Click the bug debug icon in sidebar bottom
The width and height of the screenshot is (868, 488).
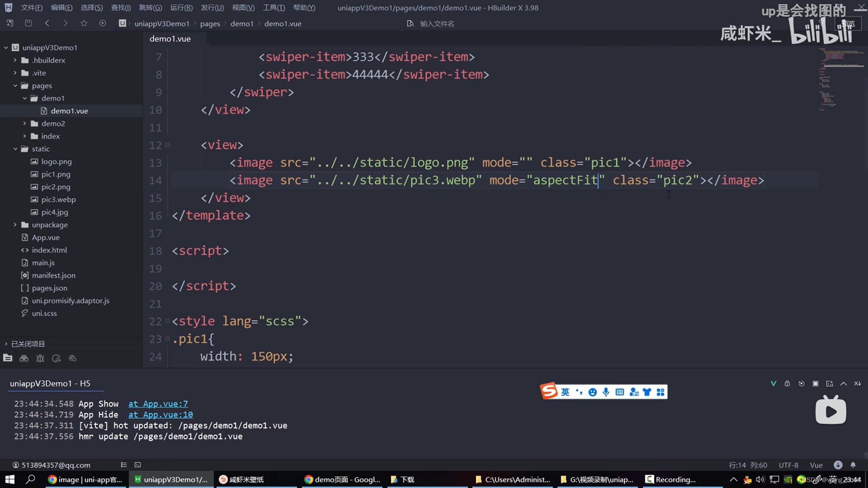40,358
